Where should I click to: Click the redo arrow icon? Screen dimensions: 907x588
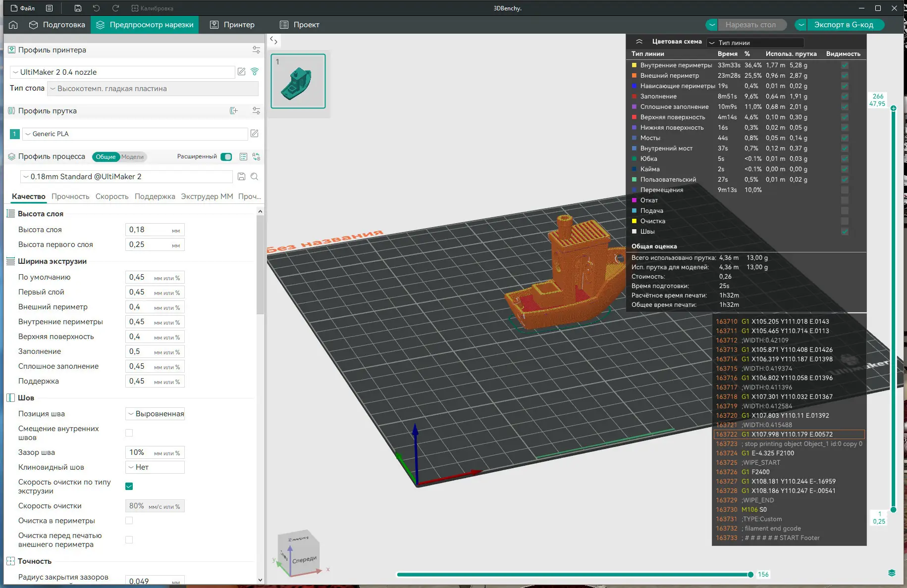[x=115, y=8]
